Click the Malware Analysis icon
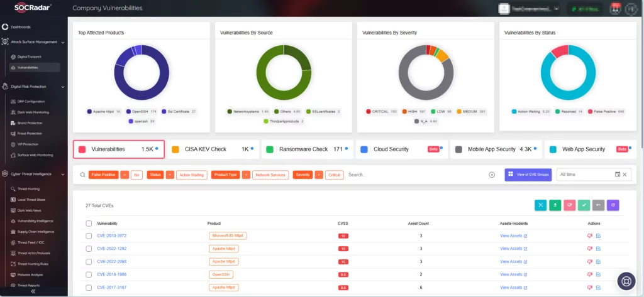Image resolution: width=644 pixels, height=297 pixels. (14, 274)
